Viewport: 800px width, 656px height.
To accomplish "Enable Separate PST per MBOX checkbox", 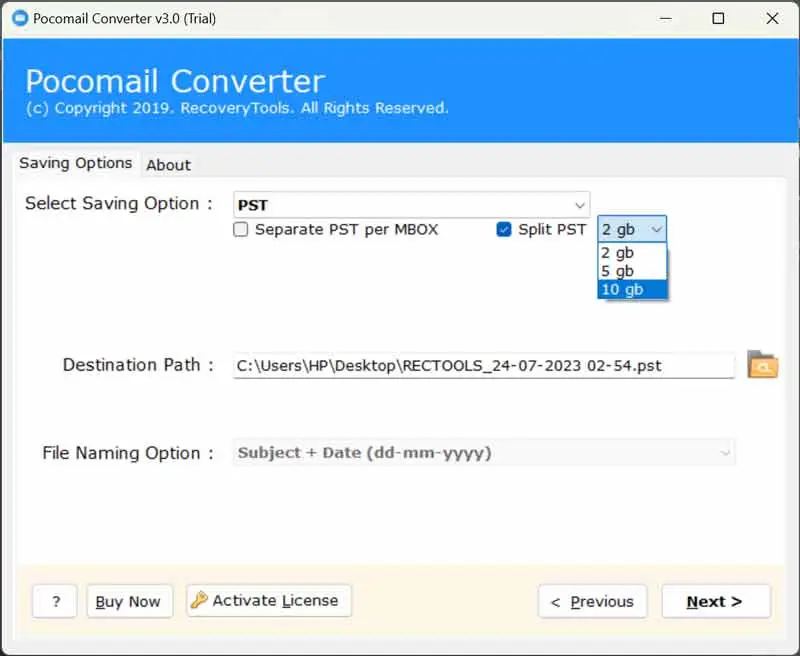I will coord(241,230).
